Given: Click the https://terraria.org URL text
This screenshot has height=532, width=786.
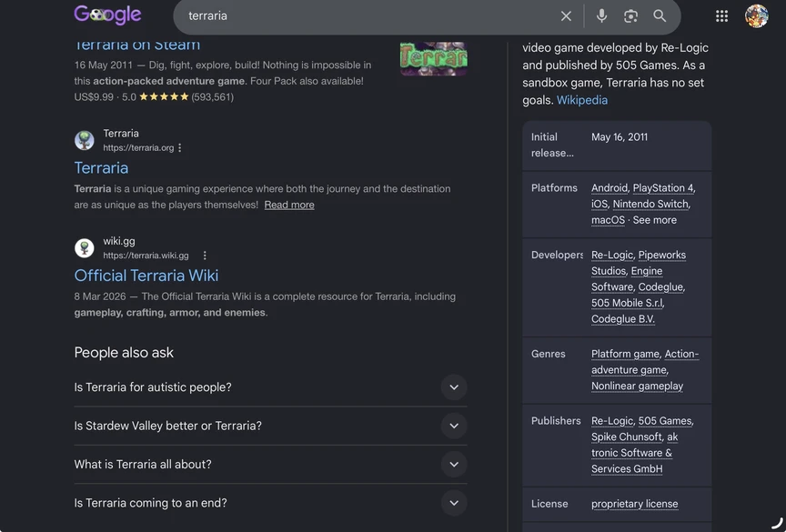Looking at the screenshot, I should click(x=138, y=147).
